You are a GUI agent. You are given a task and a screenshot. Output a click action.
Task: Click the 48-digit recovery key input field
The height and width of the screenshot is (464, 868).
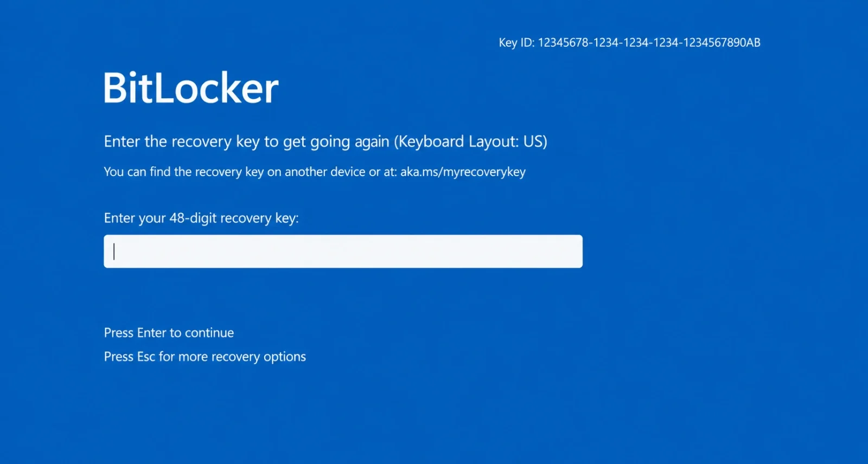343,251
